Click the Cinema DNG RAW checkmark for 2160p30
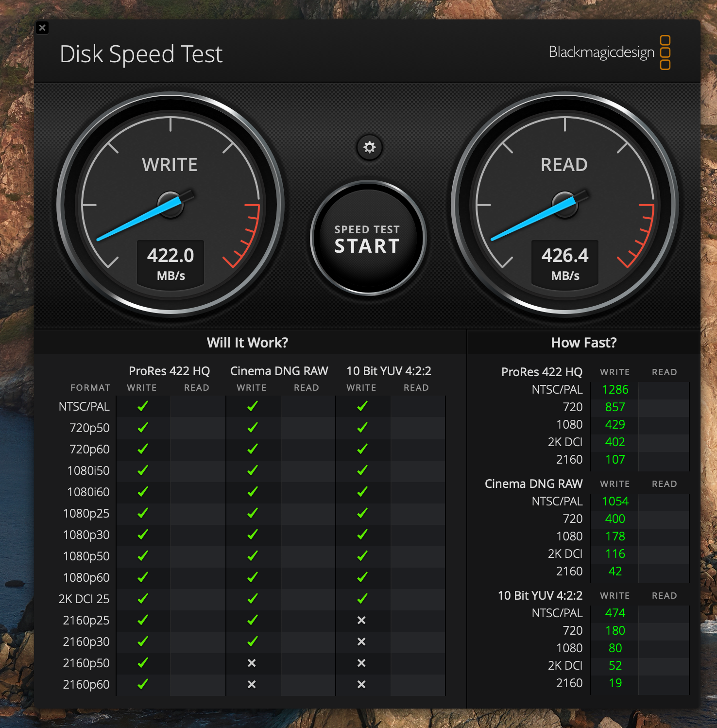This screenshot has width=717, height=728. [253, 641]
